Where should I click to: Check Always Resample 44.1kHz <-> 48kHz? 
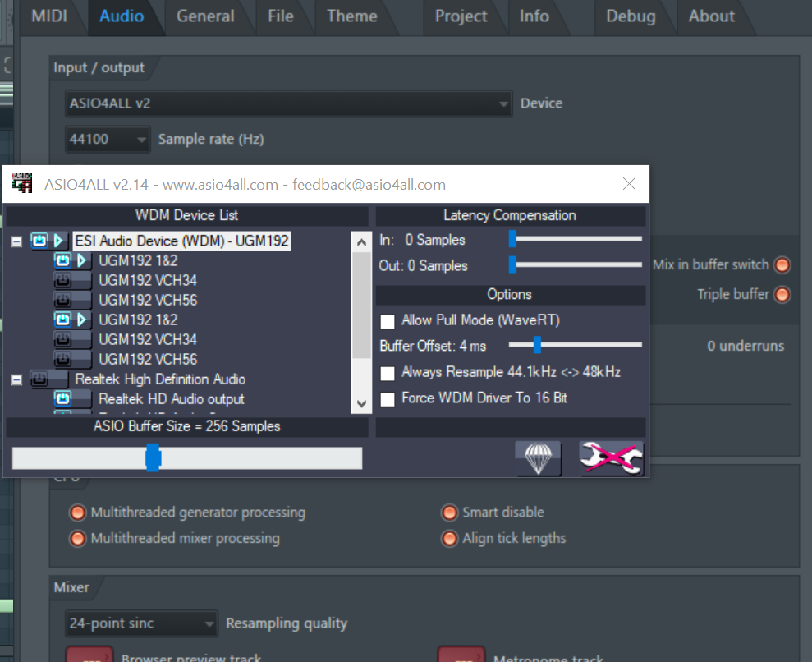point(388,373)
